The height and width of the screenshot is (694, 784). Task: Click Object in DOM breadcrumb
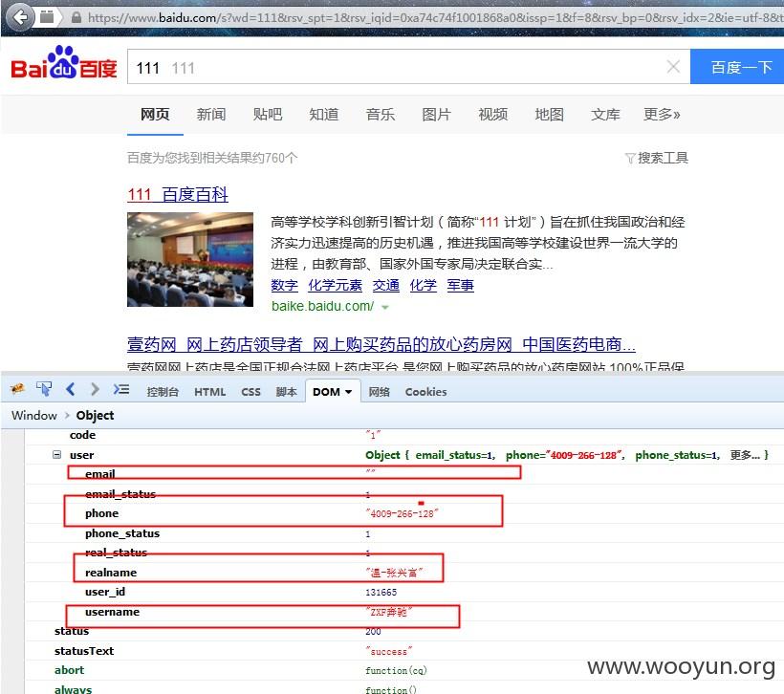pyautogui.click(x=95, y=416)
